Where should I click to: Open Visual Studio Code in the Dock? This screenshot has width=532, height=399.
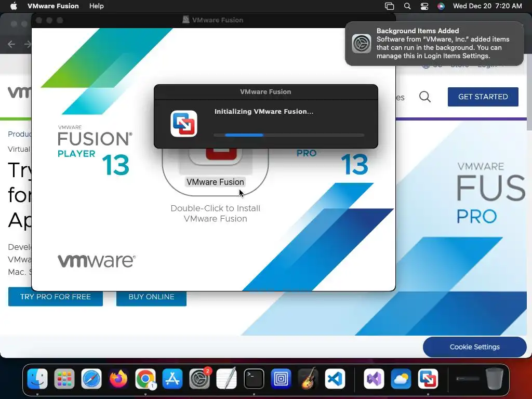pos(335,379)
